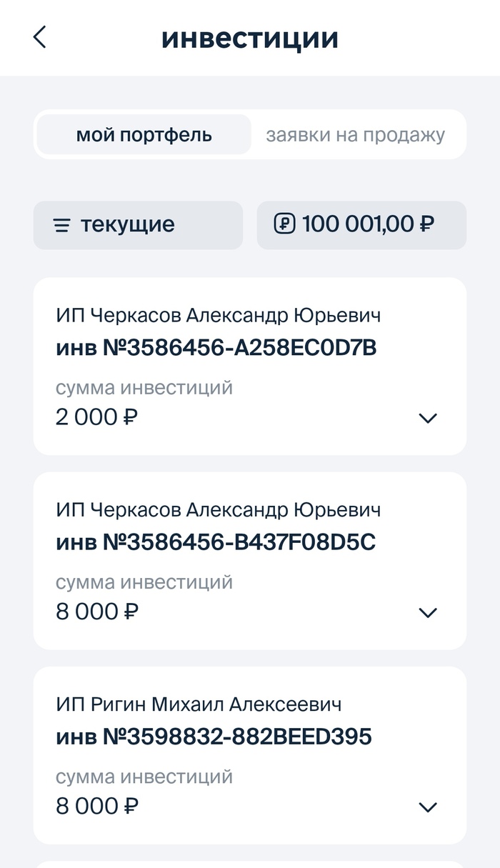The image size is (500, 868).
Task: Expand the A258EC0D7B investment card chevron
Action: [x=427, y=419]
